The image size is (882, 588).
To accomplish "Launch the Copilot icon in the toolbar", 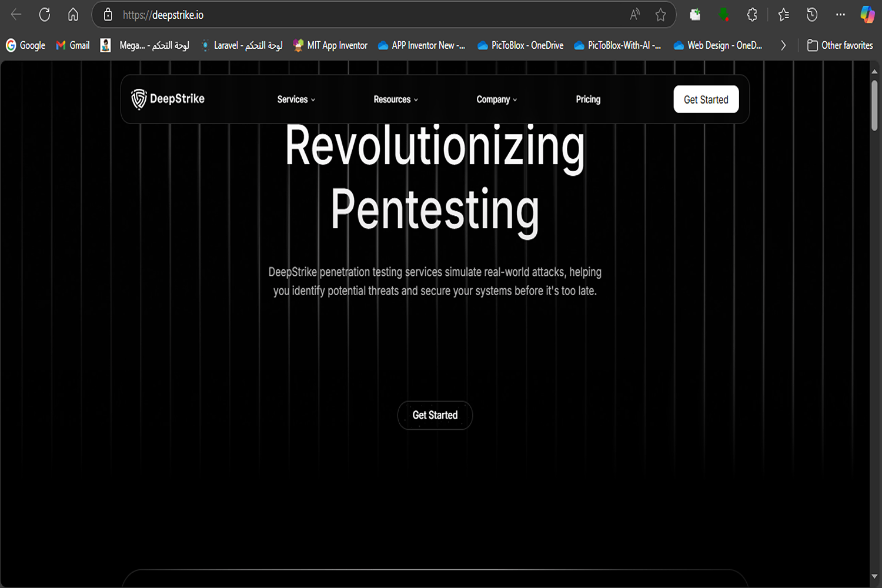I will tap(867, 15).
